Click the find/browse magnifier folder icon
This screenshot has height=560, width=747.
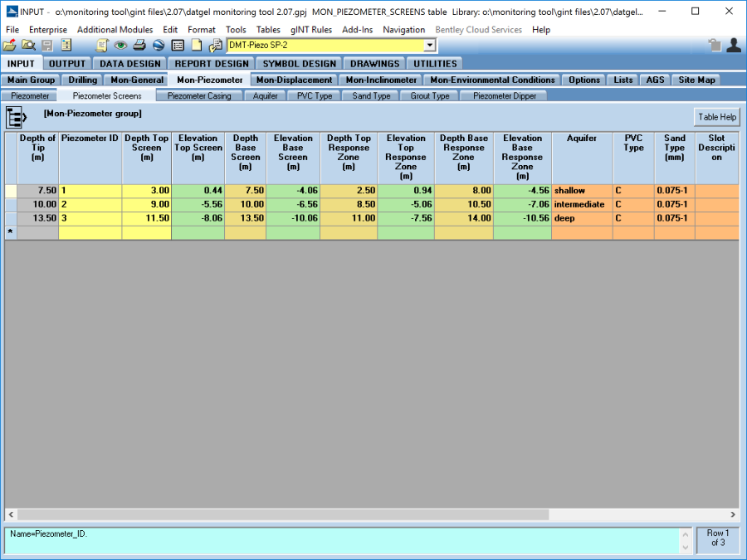pyautogui.click(x=28, y=46)
